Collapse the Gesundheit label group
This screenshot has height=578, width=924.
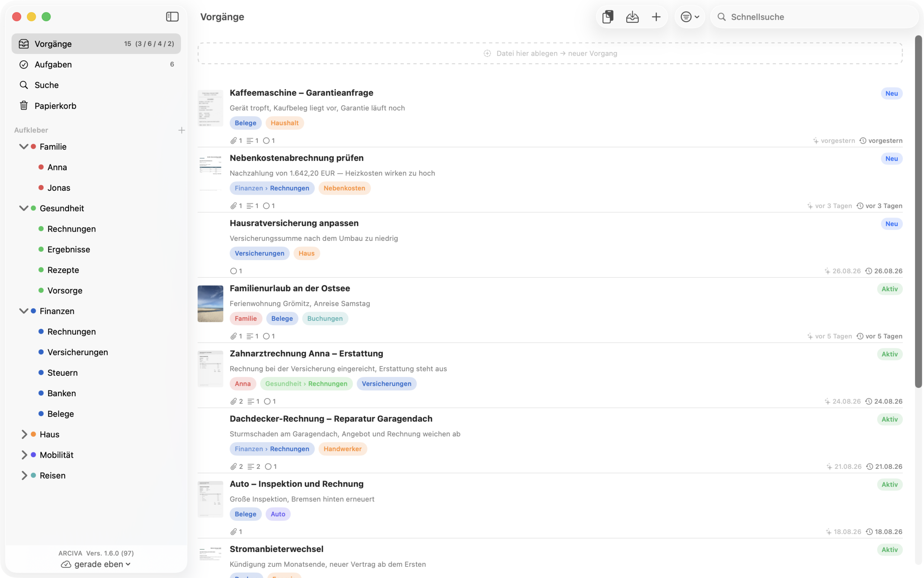click(24, 208)
